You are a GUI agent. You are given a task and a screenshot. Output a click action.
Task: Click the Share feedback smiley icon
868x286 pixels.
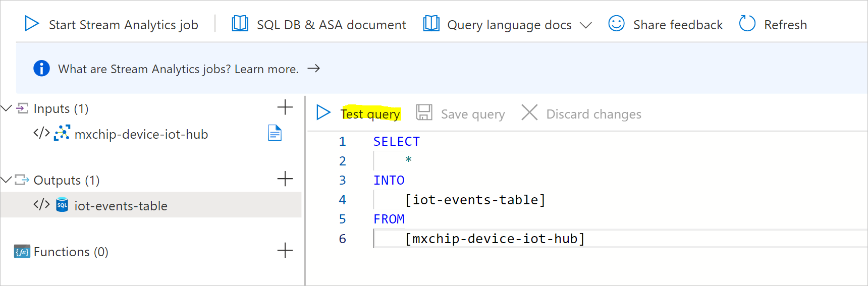pos(616,24)
